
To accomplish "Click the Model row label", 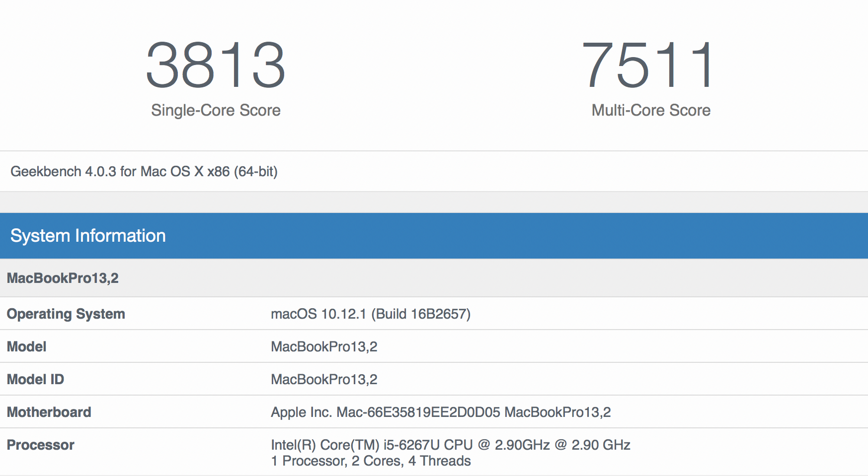I will (26, 346).
